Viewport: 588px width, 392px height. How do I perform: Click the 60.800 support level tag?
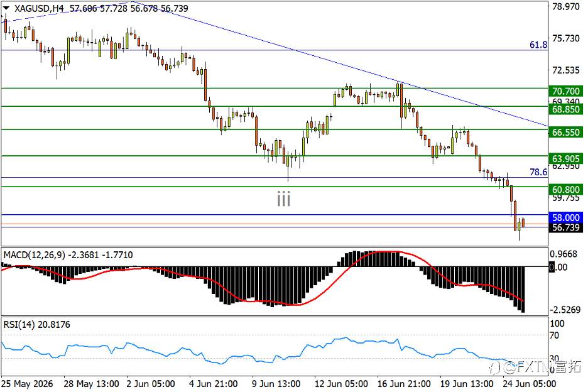point(566,190)
